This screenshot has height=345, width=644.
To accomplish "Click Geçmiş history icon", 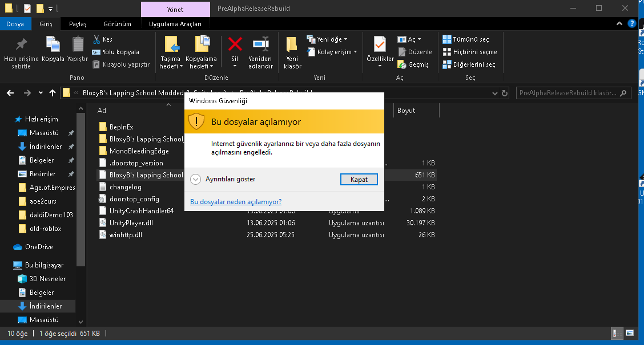I will coord(402,65).
